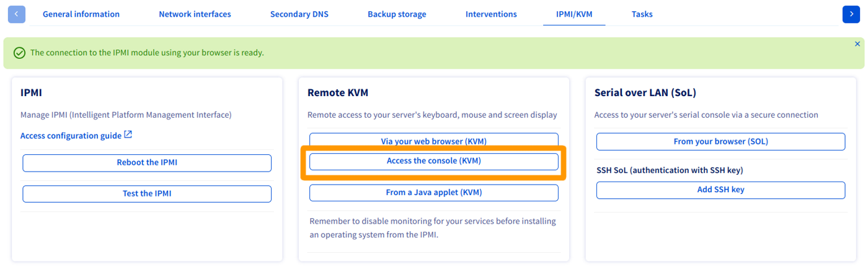Select the Backup storage tab
Image resolution: width=868 pixels, height=272 pixels.
397,14
